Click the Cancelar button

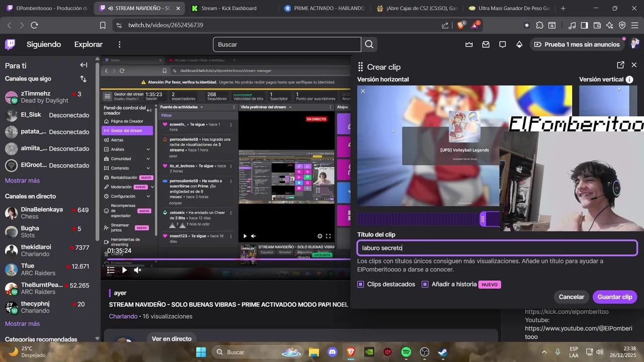(572, 297)
